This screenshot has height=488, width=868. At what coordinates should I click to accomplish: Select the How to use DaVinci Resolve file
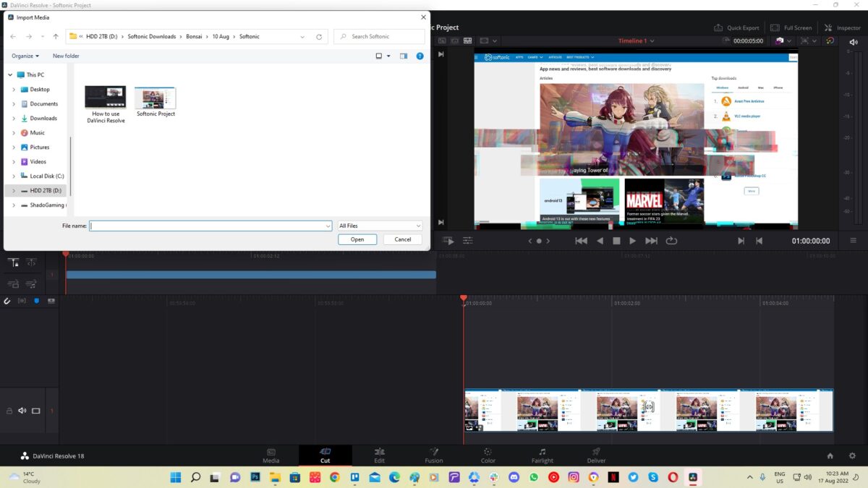pyautogui.click(x=106, y=105)
